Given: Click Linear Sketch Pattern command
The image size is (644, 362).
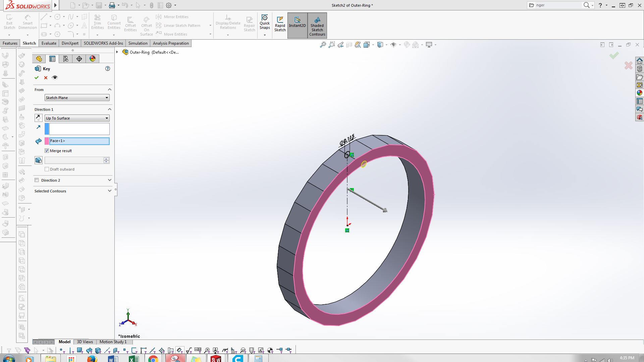Looking at the screenshot, I should pos(178,26).
